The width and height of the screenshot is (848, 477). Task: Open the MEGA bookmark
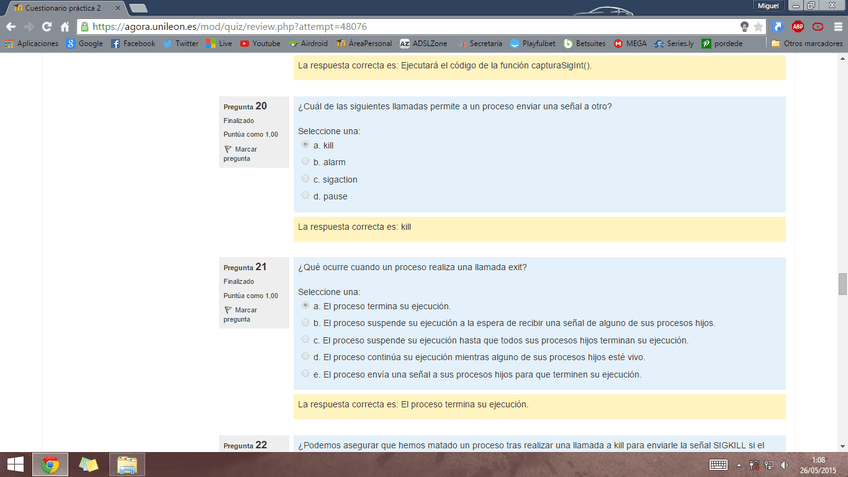coord(630,44)
